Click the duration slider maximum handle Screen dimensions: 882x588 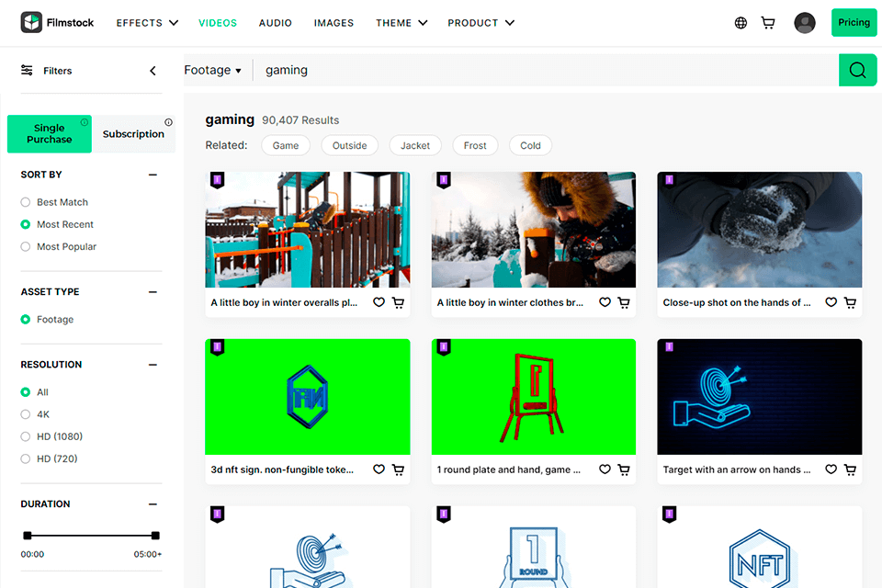point(156,536)
